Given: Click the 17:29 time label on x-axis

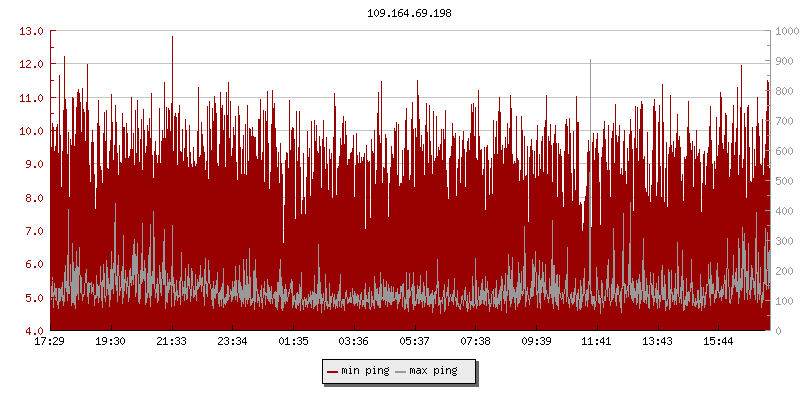Looking at the screenshot, I should point(49,341).
